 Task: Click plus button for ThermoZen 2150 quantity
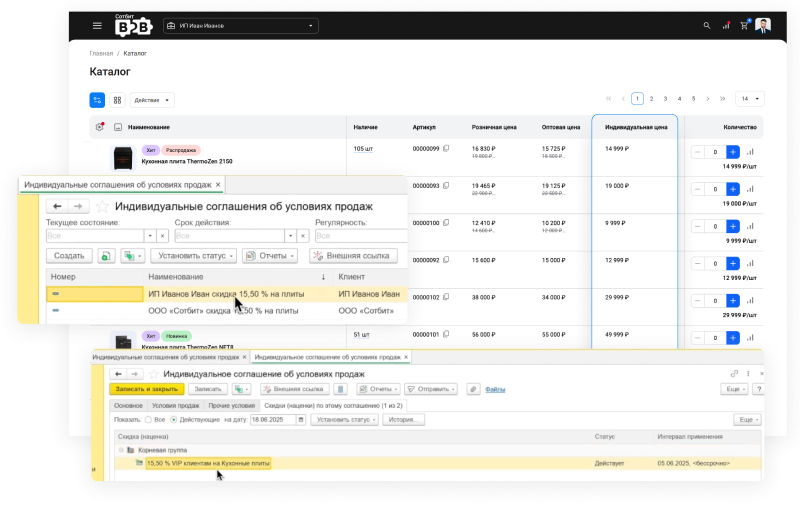733,152
